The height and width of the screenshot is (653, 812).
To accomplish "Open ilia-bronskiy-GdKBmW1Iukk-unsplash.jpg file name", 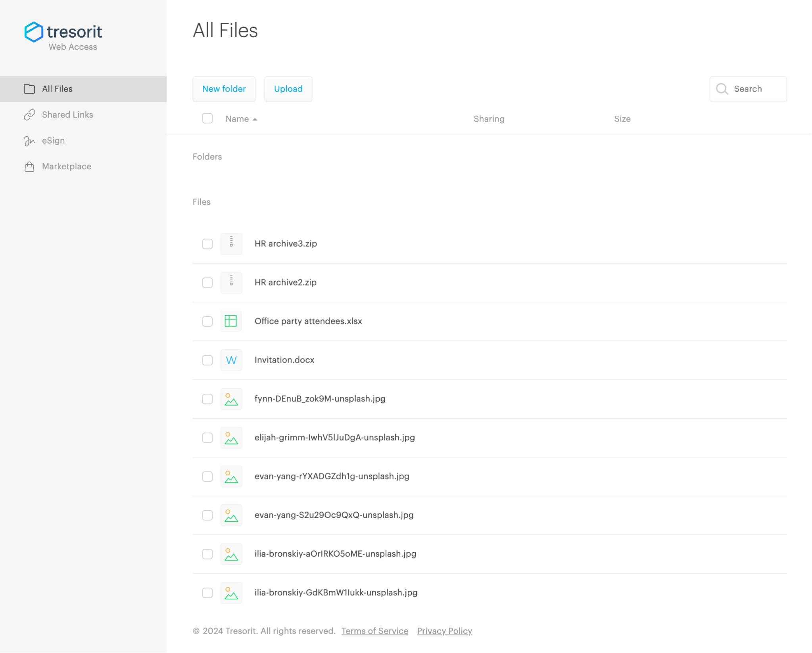I will (336, 594).
